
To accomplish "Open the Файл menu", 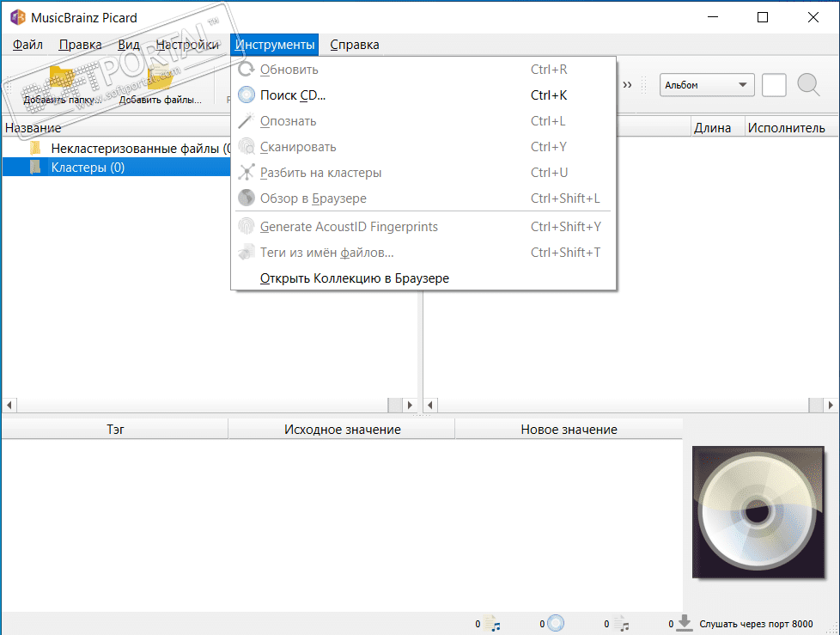I will pos(27,45).
